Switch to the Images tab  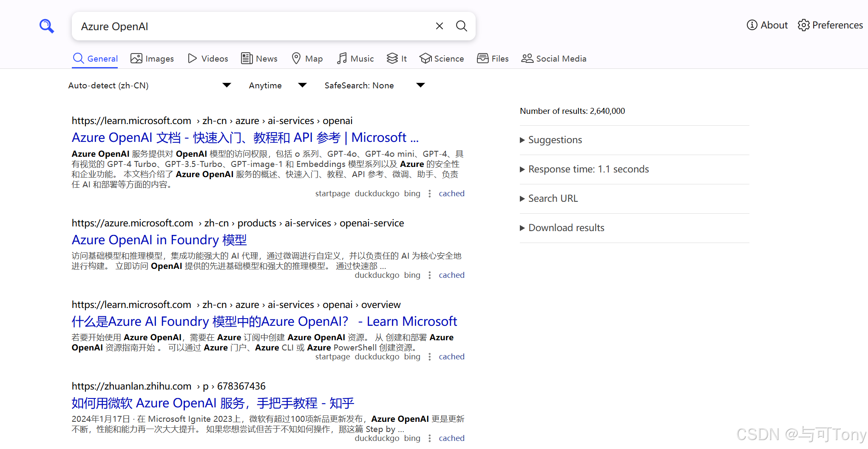coord(152,59)
